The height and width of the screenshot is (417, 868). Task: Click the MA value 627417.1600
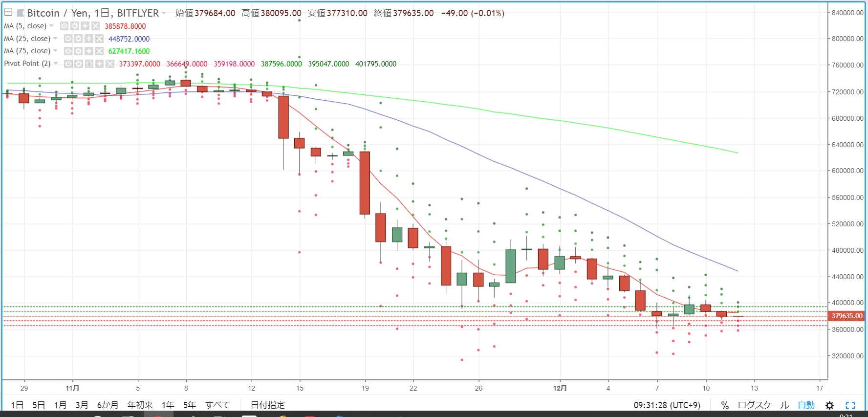(x=129, y=51)
